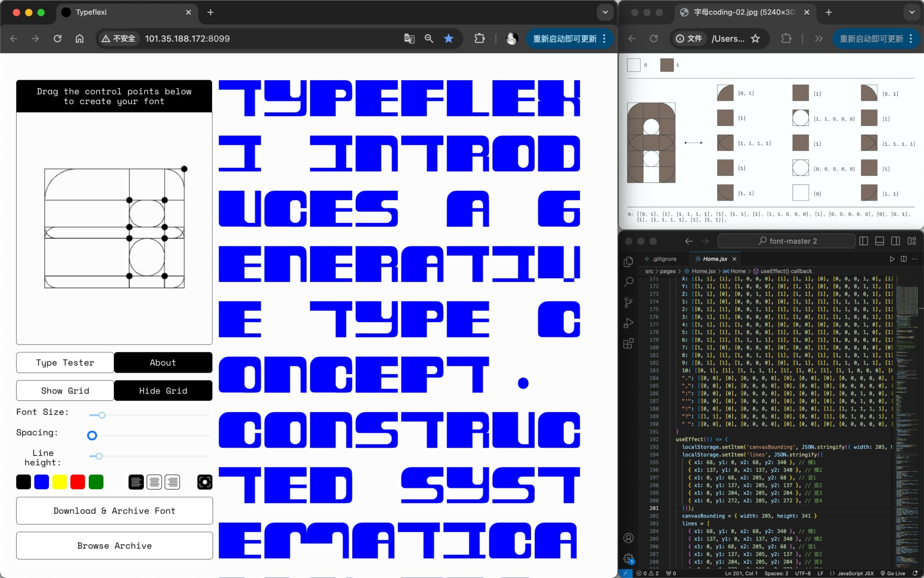This screenshot has width=924, height=578.
Task: Select left text alignment in Typeflexi
Action: click(x=136, y=482)
